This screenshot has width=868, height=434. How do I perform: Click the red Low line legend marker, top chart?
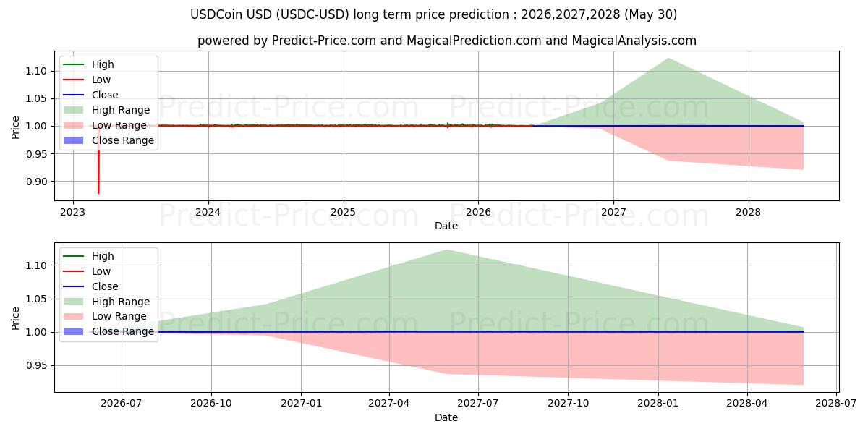coord(73,80)
